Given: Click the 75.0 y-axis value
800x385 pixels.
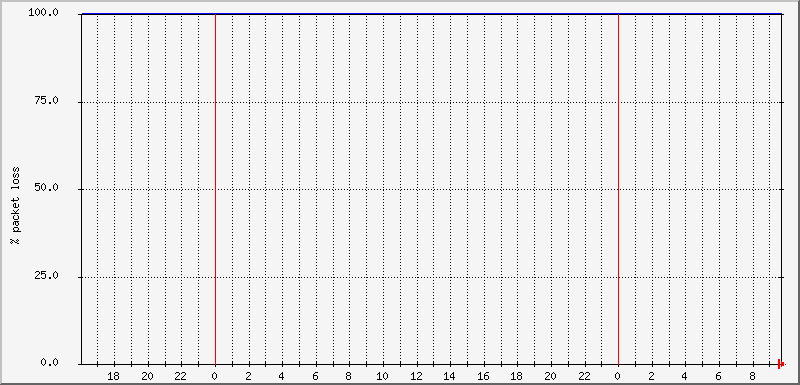Looking at the screenshot, I should coord(47,100).
